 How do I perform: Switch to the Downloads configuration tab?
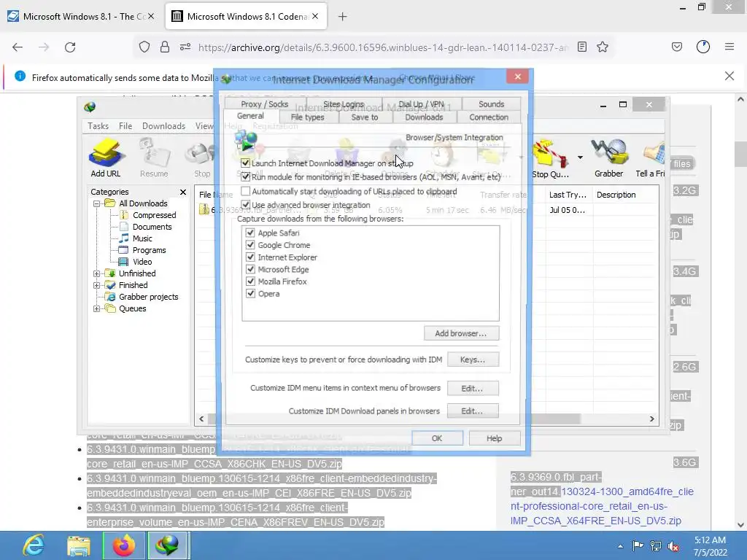(x=424, y=117)
